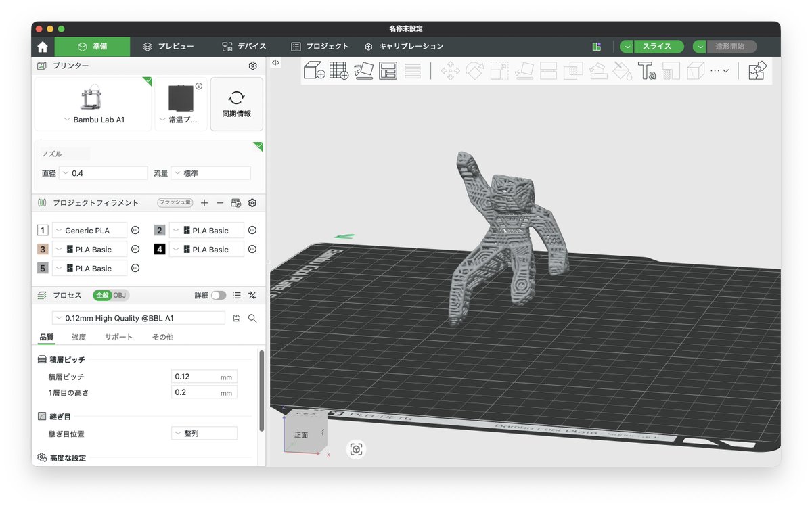The image size is (812, 508).
Task: Click the project filament settings gear
Action: tap(252, 203)
